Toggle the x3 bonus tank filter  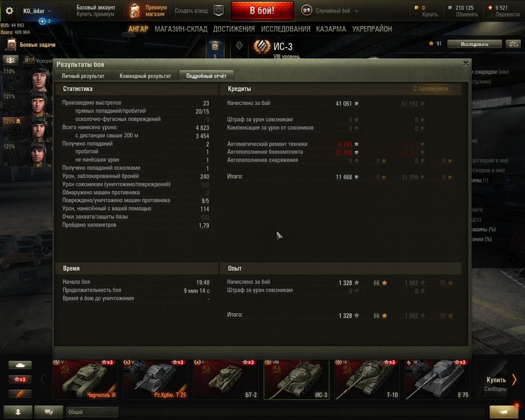pyautogui.click(x=20, y=379)
